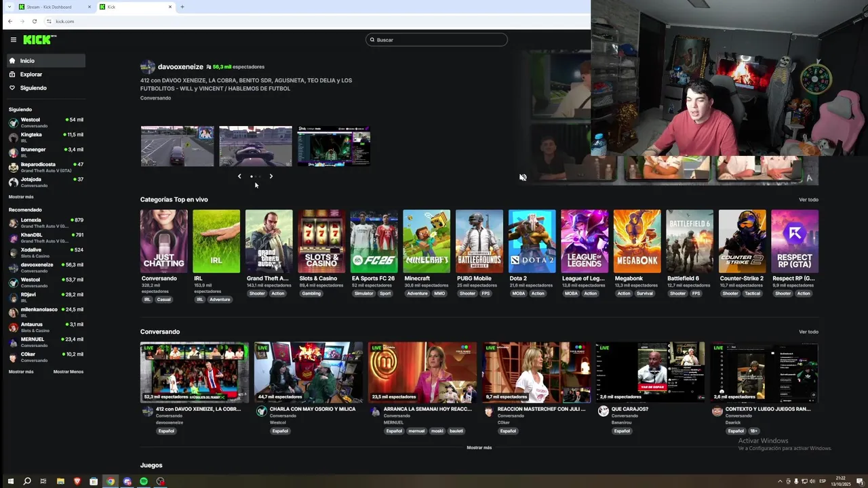Open milenkanolasco's recommended channel
The image size is (868, 488).
(x=46, y=312)
